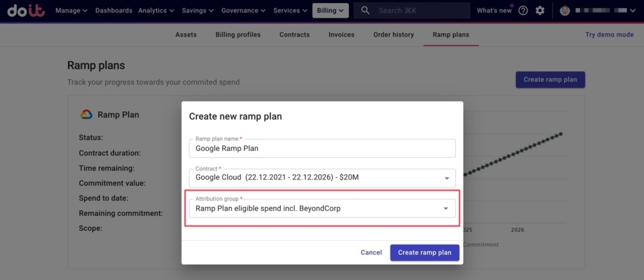Cancel the new ramp plan dialog

pos(371,252)
